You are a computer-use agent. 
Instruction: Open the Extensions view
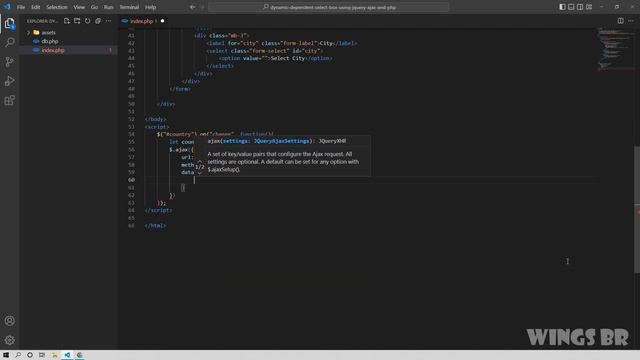click(9, 100)
